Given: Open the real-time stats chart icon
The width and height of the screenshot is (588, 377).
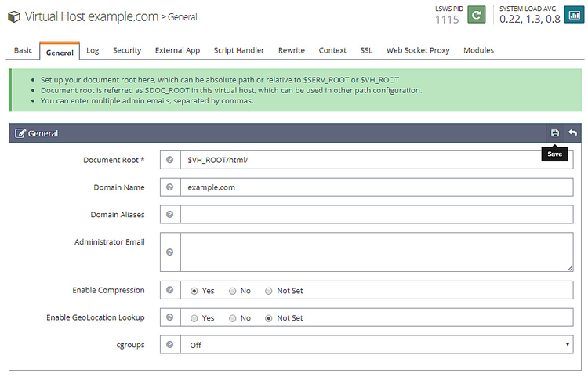Looking at the screenshot, I should tap(572, 16).
